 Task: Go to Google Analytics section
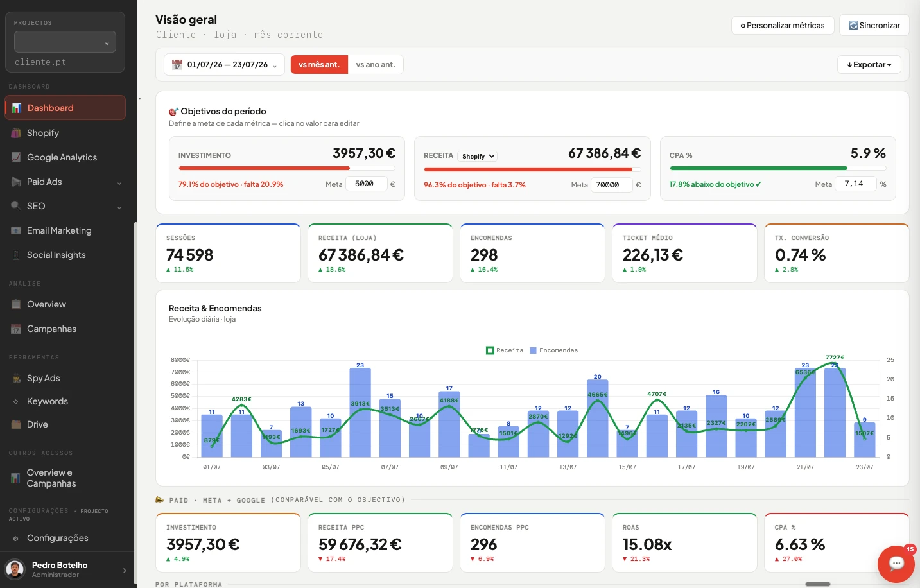pos(65,157)
